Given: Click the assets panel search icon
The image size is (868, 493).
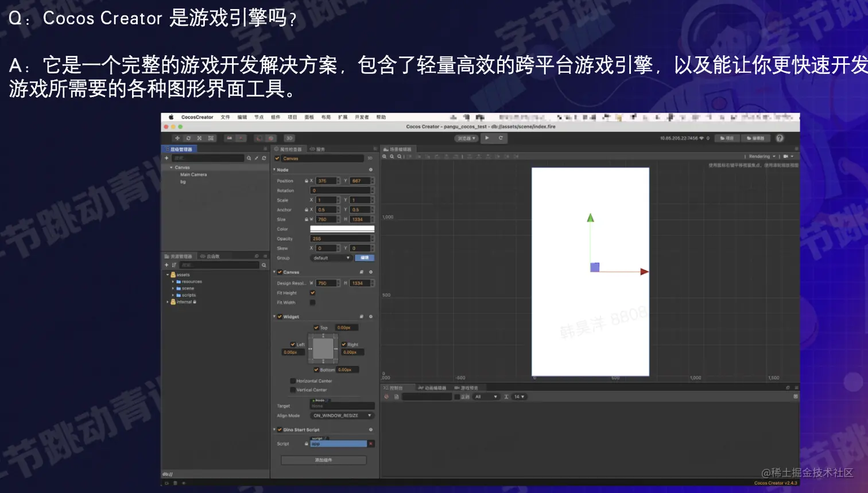Looking at the screenshot, I should coord(264,265).
